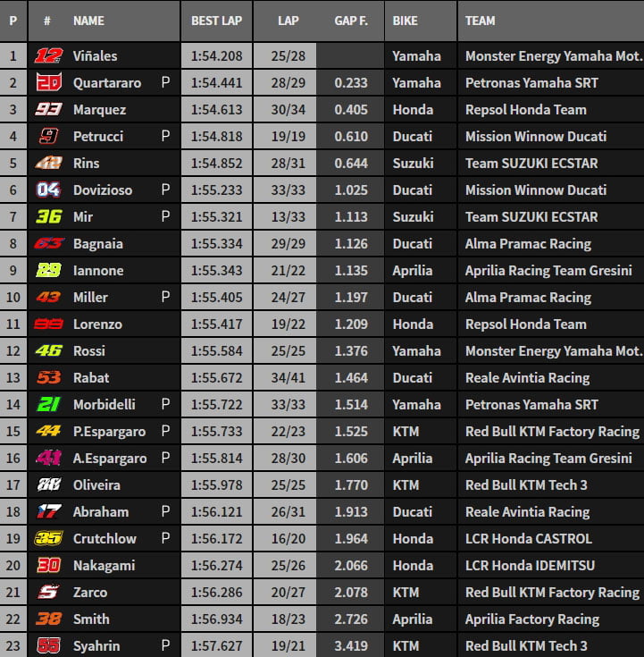Click Crutchlow's yellow number 35 badge

point(48,538)
